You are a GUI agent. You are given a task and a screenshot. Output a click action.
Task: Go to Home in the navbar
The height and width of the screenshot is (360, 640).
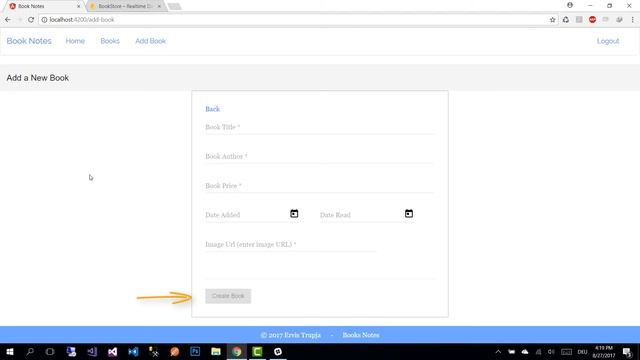click(x=75, y=41)
